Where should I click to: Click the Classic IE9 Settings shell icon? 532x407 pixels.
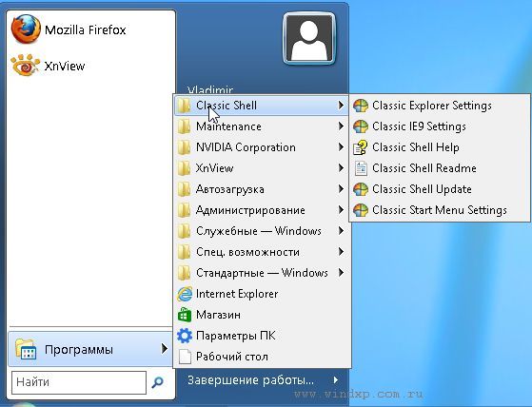[361, 126]
